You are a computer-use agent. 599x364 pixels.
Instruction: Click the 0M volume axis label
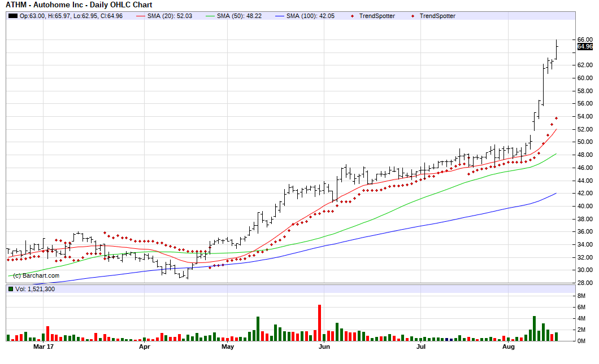tap(581, 341)
